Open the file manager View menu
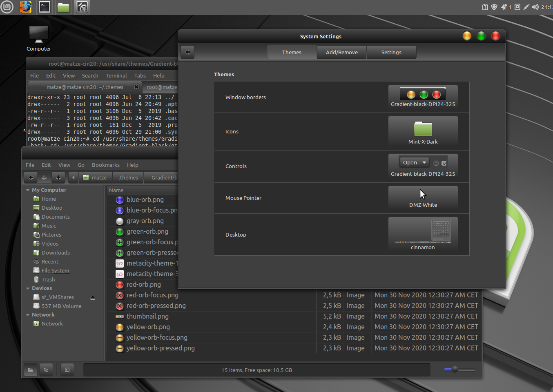Viewport: 553px width, 392px height. pyautogui.click(x=64, y=165)
